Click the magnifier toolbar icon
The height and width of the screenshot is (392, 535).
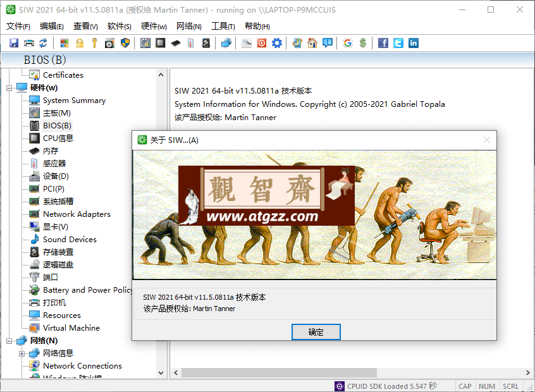[x=247, y=43]
